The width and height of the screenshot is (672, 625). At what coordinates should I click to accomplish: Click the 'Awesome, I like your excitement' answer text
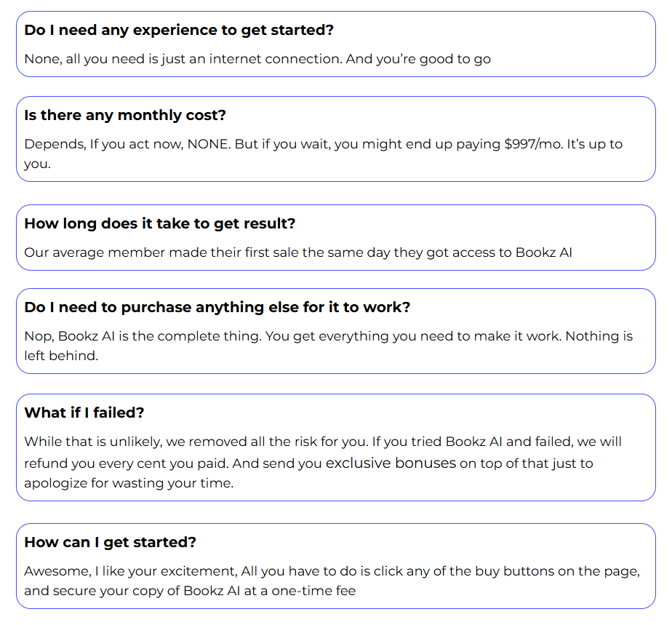(x=138, y=571)
